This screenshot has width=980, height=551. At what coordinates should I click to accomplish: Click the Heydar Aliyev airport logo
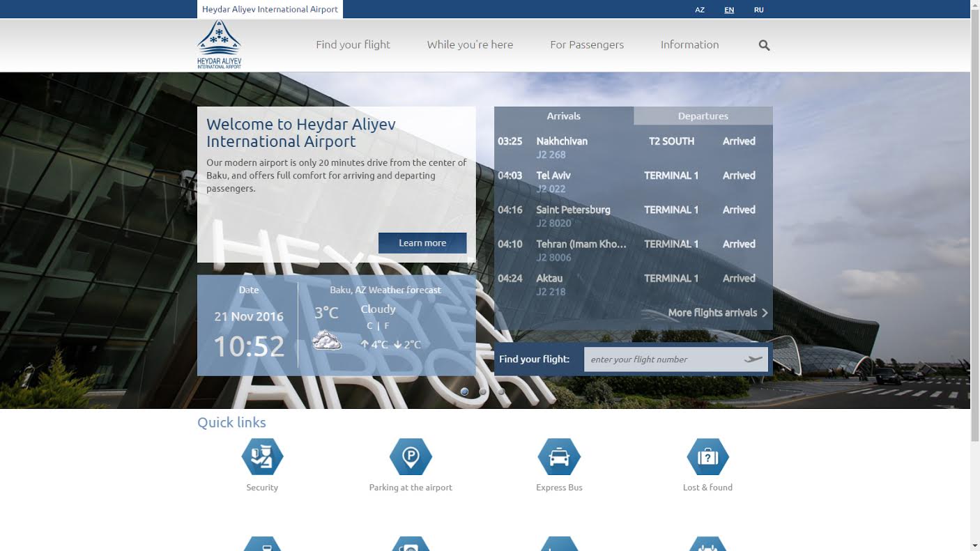click(219, 45)
